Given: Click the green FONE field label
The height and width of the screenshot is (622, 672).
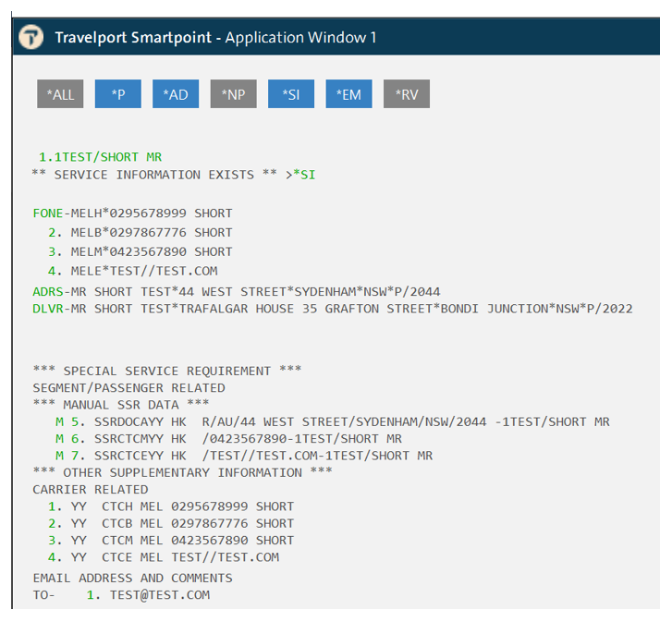Looking at the screenshot, I should pyautogui.click(x=48, y=213).
